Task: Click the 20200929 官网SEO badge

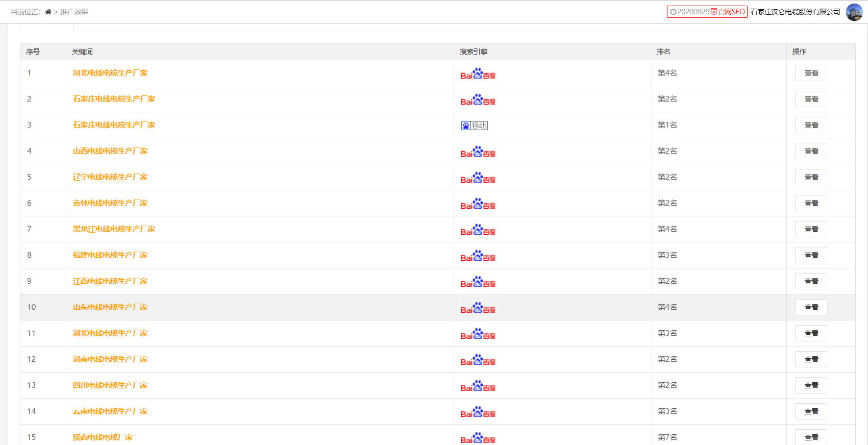Action: (x=707, y=12)
